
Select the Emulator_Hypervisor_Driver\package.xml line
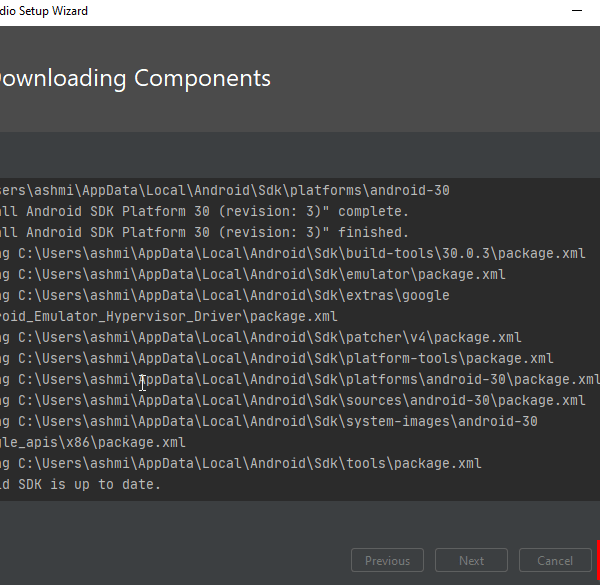[169, 316]
